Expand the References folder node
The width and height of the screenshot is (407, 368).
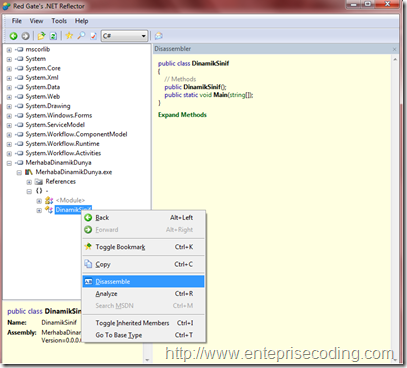tap(29, 182)
